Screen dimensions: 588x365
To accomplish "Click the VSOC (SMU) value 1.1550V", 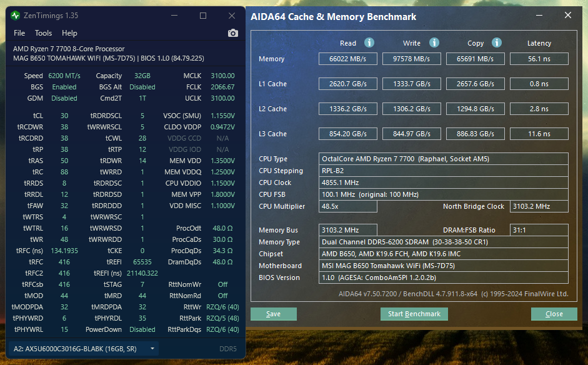I will [x=222, y=116].
